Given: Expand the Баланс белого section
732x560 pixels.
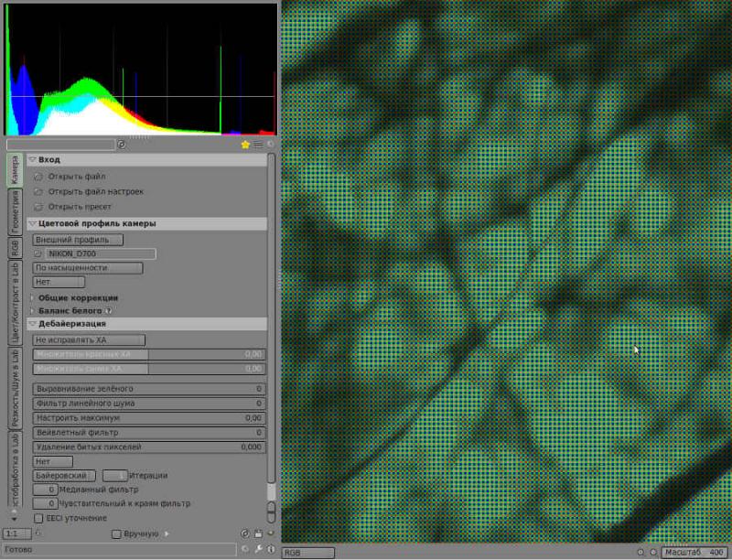Looking at the screenshot, I should click(32, 311).
